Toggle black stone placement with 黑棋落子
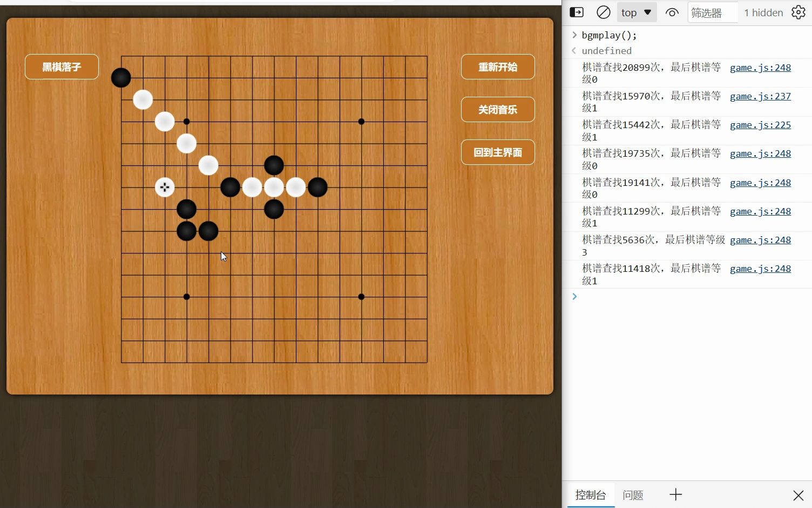 coord(62,66)
